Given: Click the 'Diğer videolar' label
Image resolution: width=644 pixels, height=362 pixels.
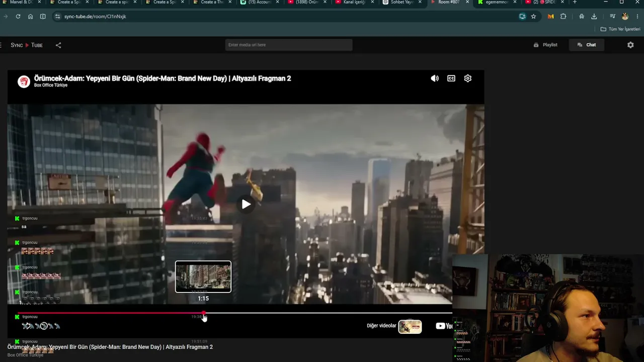Looking at the screenshot, I should (381, 326).
